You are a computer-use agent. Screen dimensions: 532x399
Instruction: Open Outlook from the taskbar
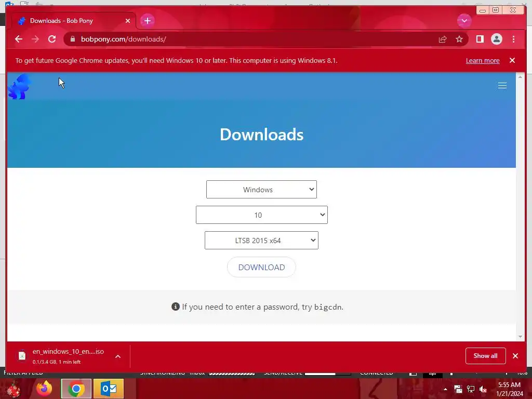tap(109, 389)
